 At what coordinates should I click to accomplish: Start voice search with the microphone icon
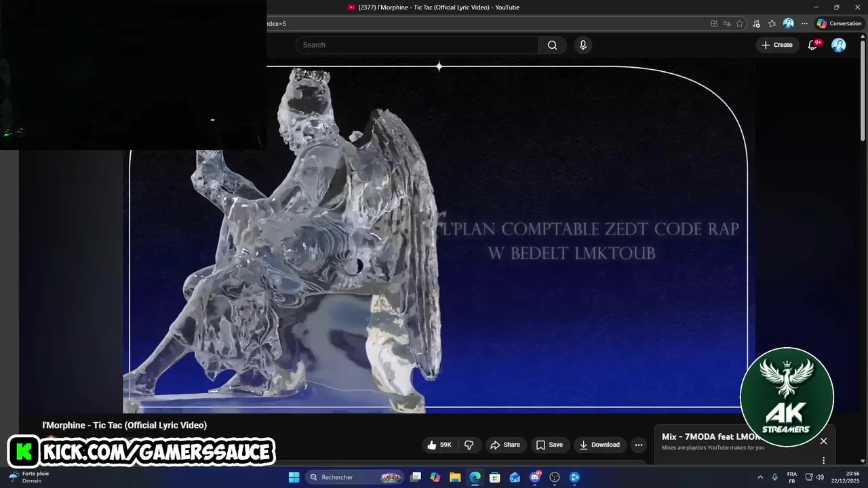[583, 45]
